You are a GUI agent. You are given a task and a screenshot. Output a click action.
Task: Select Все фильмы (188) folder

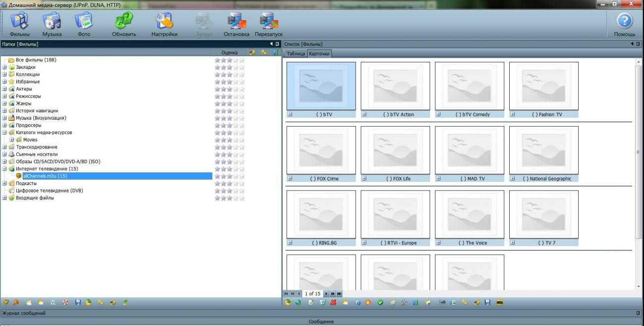(36, 60)
